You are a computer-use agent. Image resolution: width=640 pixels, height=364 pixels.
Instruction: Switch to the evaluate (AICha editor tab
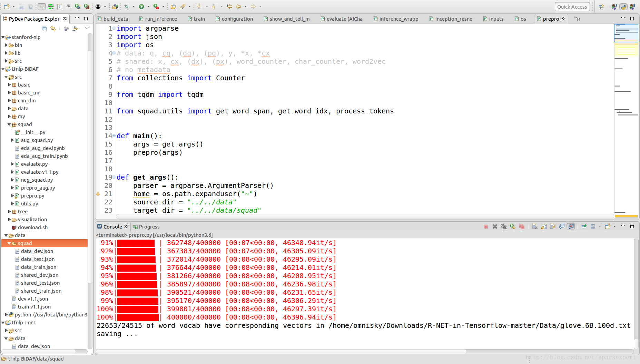341,19
